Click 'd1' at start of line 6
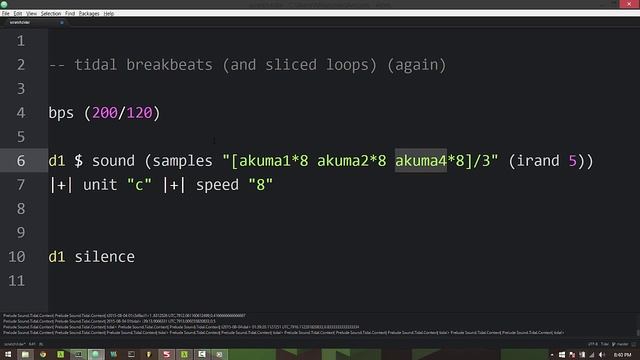 (57, 161)
